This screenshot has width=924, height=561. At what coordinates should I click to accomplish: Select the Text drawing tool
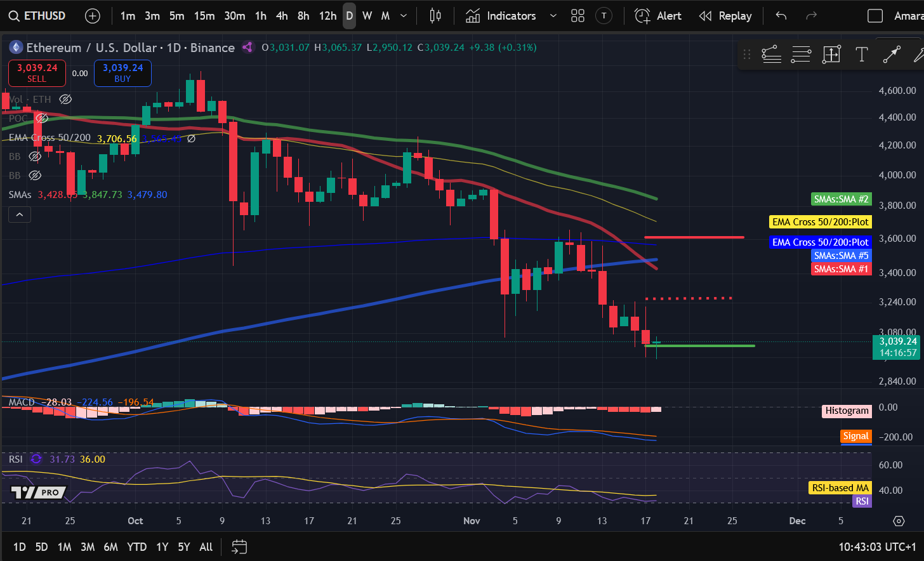[x=861, y=55]
